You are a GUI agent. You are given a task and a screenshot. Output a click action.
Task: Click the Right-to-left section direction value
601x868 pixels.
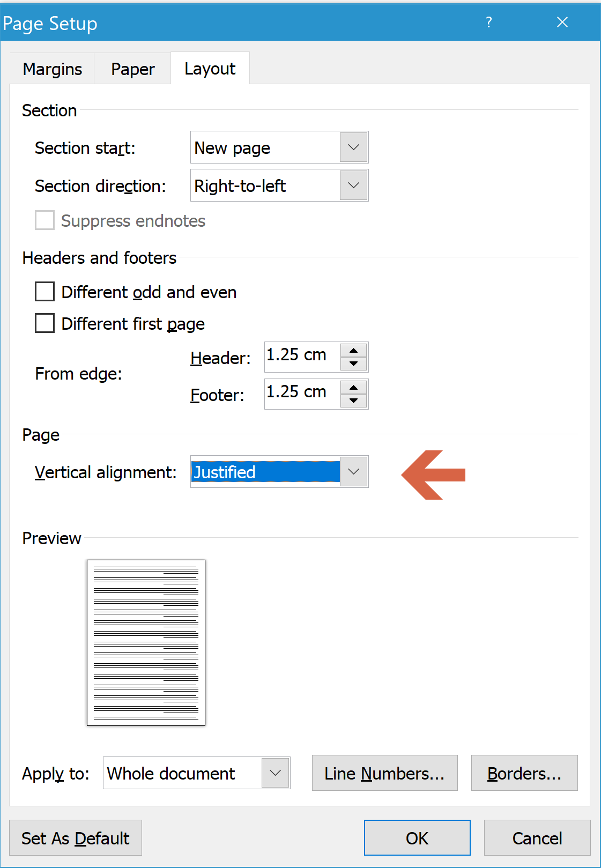click(240, 186)
